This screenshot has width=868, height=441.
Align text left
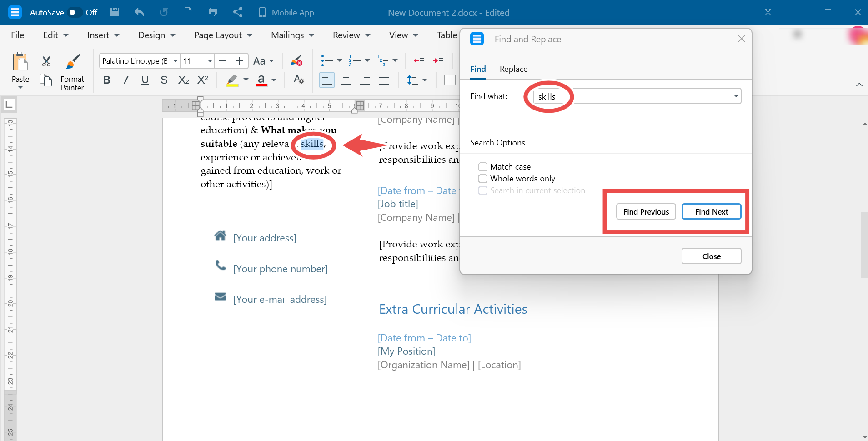(327, 80)
